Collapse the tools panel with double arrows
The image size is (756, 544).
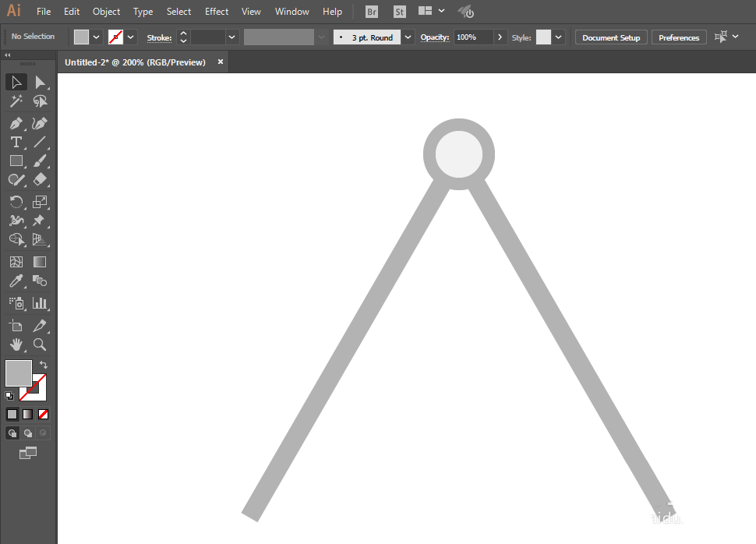[8, 55]
